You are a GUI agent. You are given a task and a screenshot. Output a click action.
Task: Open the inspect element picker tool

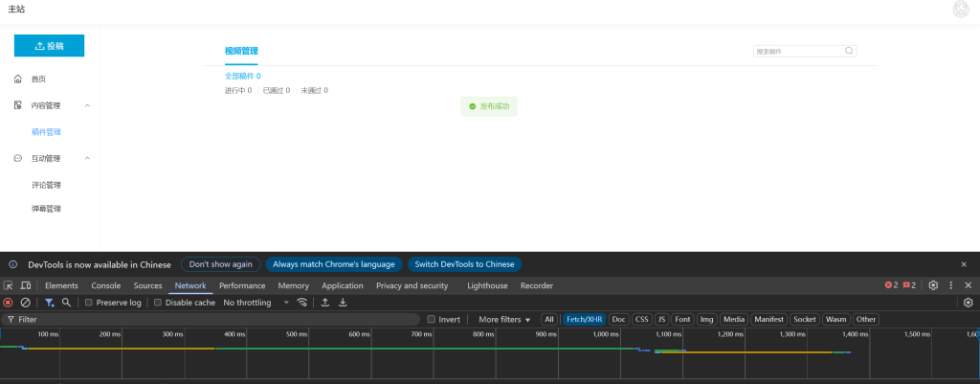click(9, 285)
